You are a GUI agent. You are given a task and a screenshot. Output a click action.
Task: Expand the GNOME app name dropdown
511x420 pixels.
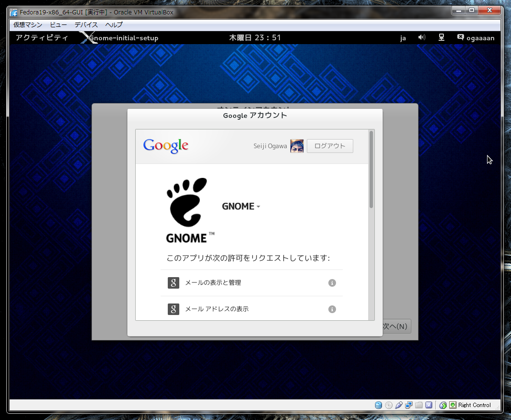tap(241, 206)
